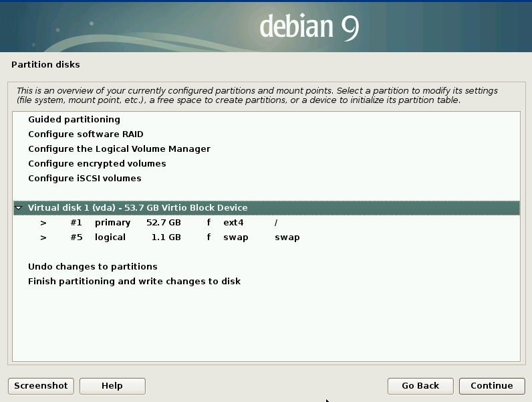Viewport: 532px width, 402px height.
Task: Click the debian 9 logo banner
Action: pos(309,27)
